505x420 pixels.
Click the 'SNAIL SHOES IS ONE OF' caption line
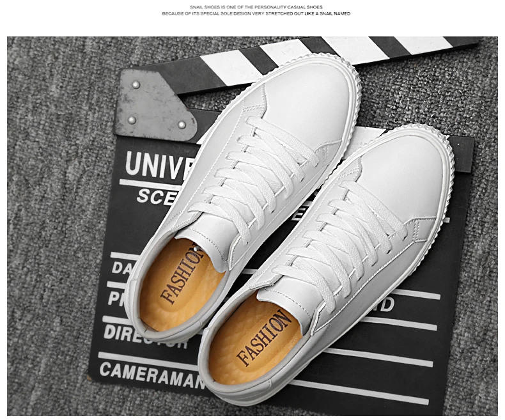coord(256,7)
